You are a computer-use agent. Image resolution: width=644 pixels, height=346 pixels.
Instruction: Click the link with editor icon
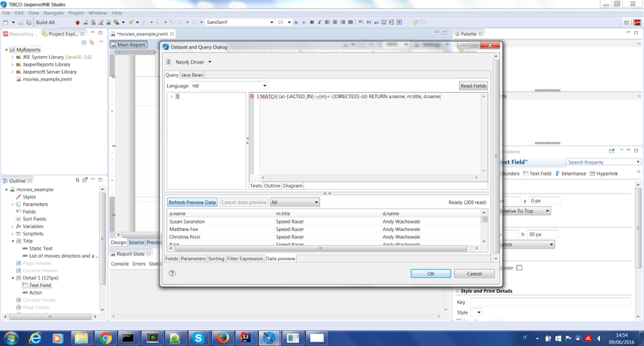[x=92, y=43]
